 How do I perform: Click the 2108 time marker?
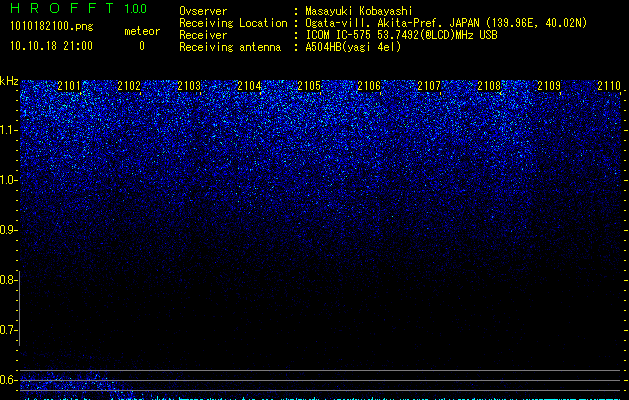489,86
